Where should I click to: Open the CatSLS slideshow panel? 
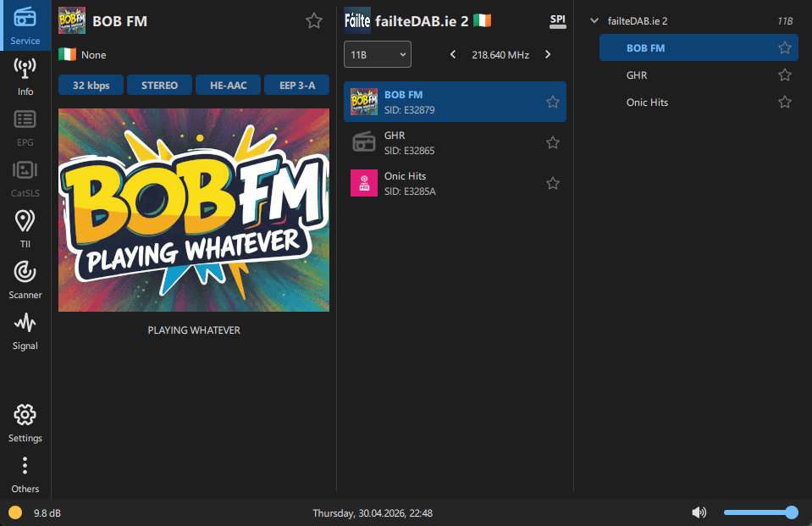[25, 178]
